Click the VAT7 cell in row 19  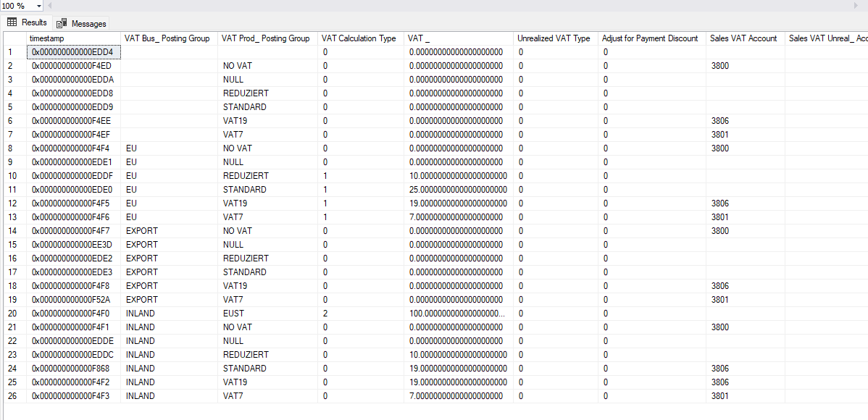tap(267, 299)
